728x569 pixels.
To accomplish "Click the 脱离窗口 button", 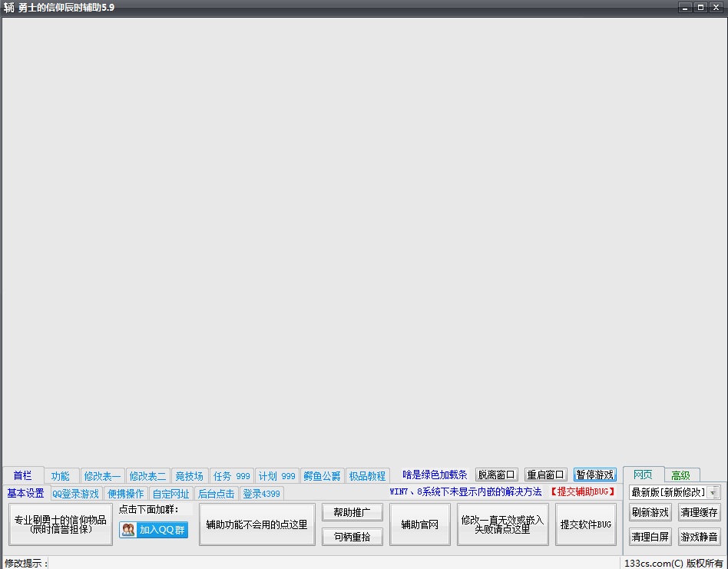I will click(x=497, y=475).
